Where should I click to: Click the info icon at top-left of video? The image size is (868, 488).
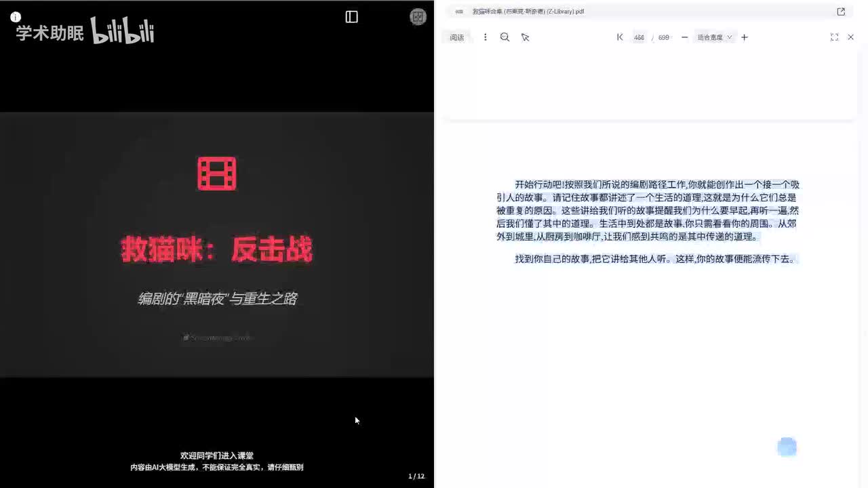(x=16, y=17)
